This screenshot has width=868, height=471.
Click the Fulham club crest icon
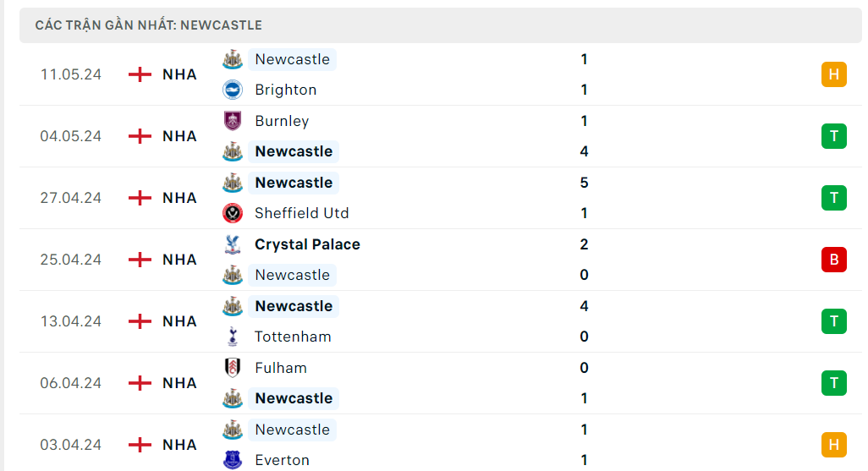[232, 368]
